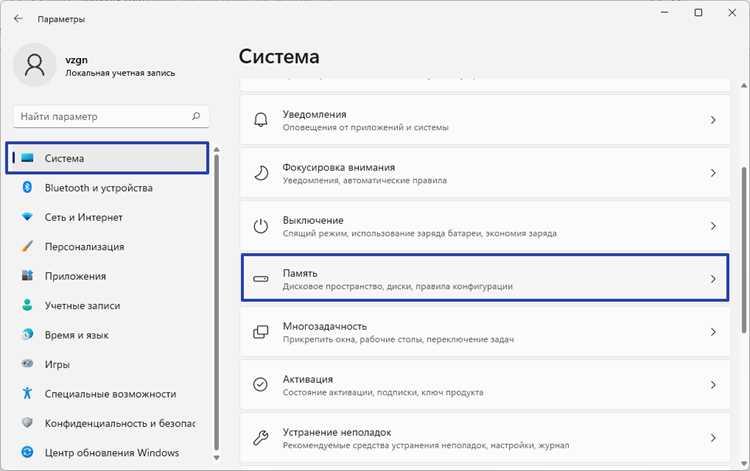This screenshot has width=750, height=471.
Task: Expand the Фокусировка внимания chevron
Action: tap(713, 173)
